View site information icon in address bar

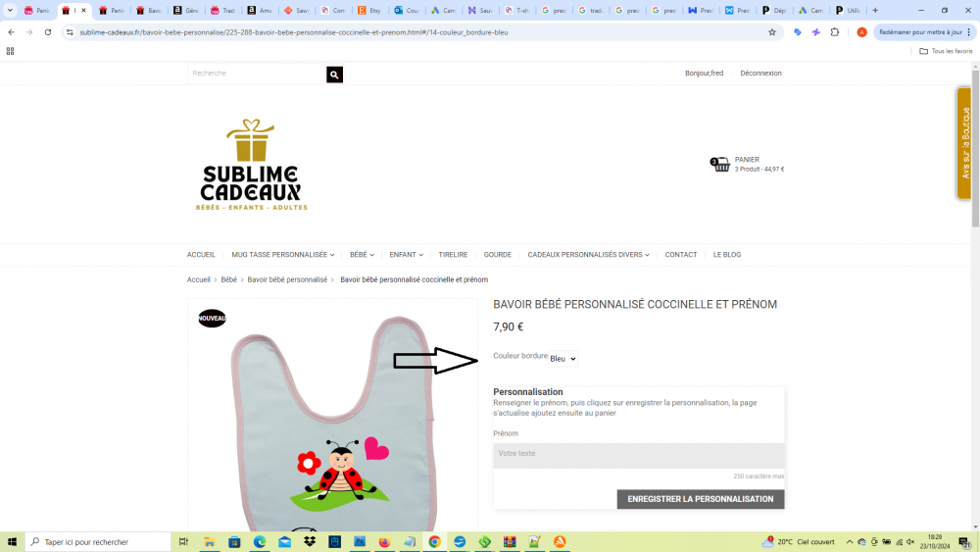(70, 32)
